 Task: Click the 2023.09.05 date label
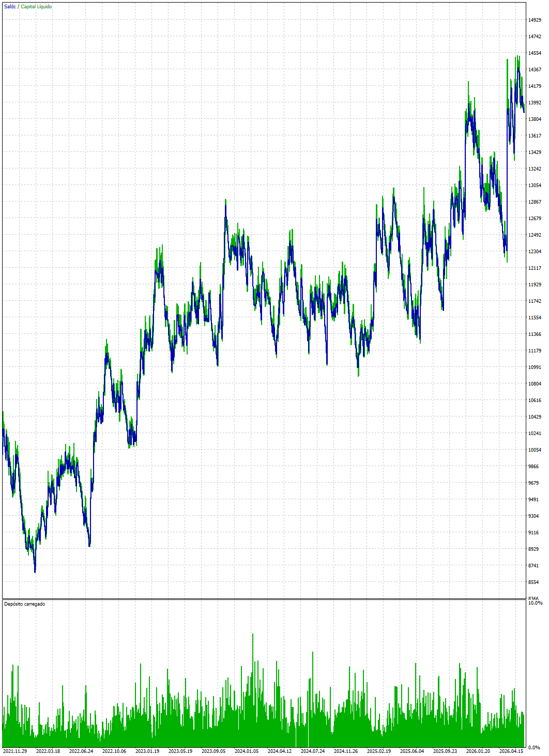(x=213, y=751)
